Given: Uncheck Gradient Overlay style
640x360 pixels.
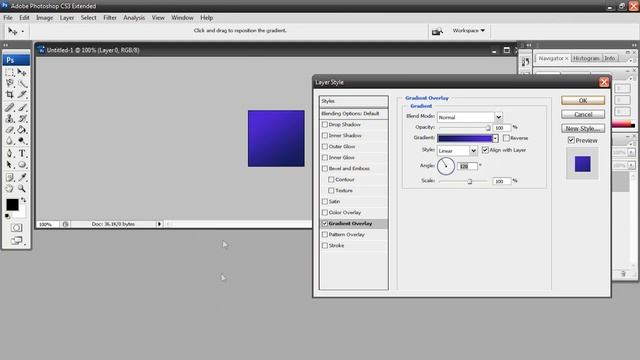Looking at the screenshot, I should coord(325,224).
